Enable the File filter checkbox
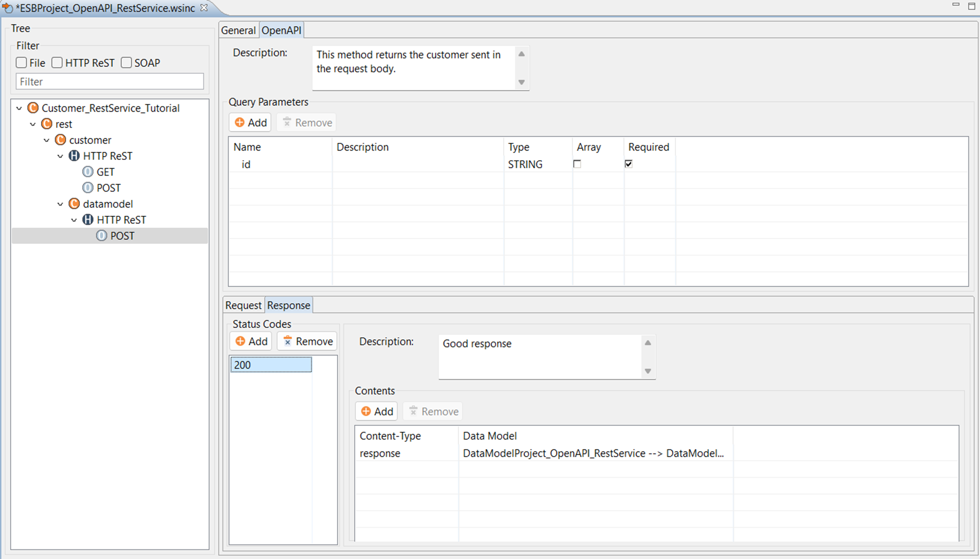 (x=22, y=63)
